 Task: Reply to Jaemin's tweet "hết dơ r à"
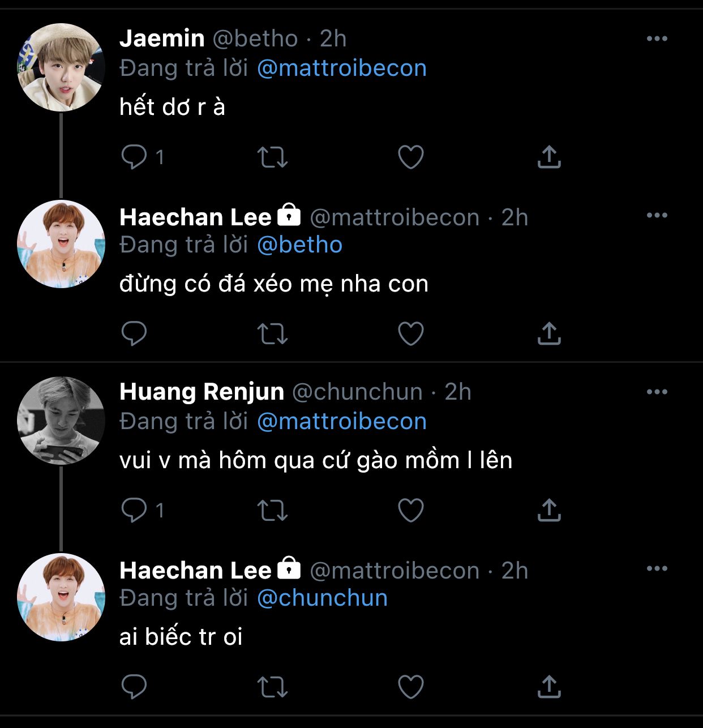click(x=134, y=157)
